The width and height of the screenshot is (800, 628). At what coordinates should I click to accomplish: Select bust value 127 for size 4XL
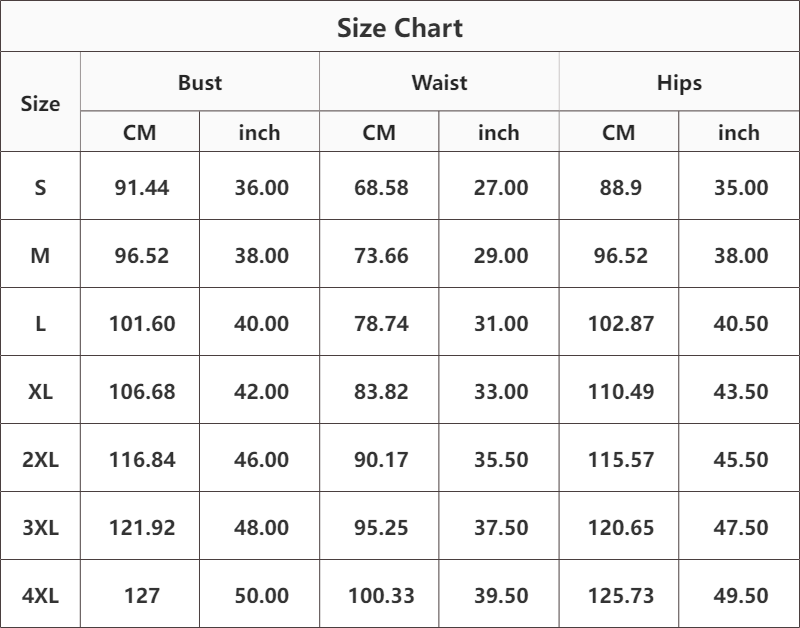coord(141,596)
